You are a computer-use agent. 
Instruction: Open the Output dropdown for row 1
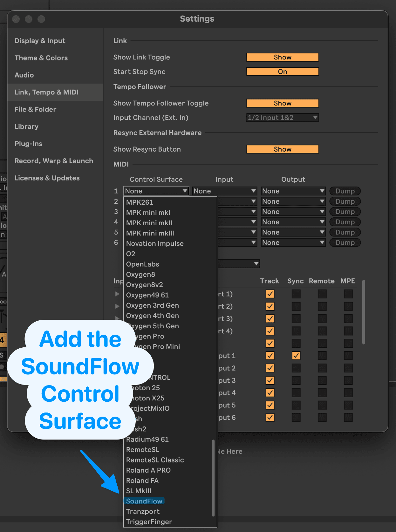pyautogui.click(x=293, y=191)
